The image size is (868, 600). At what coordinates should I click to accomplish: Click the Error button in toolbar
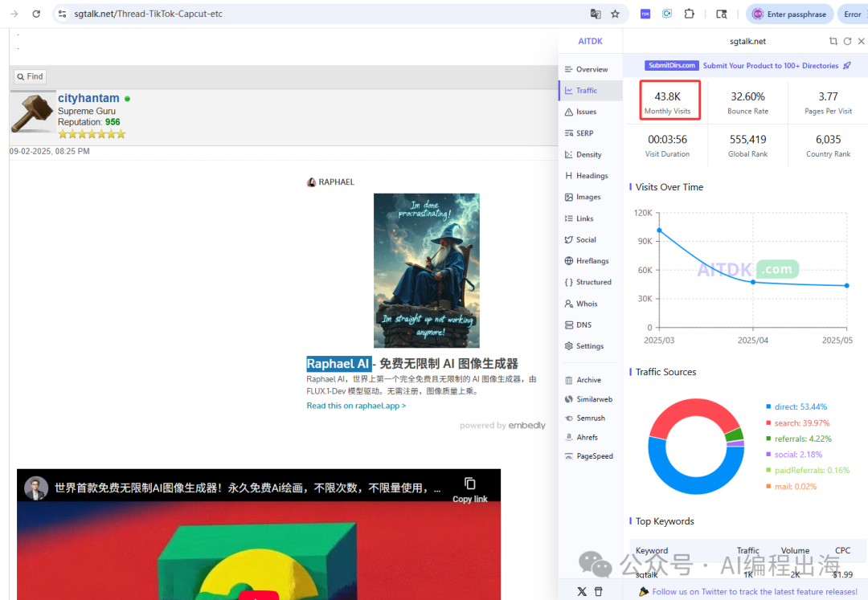[853, 14]
